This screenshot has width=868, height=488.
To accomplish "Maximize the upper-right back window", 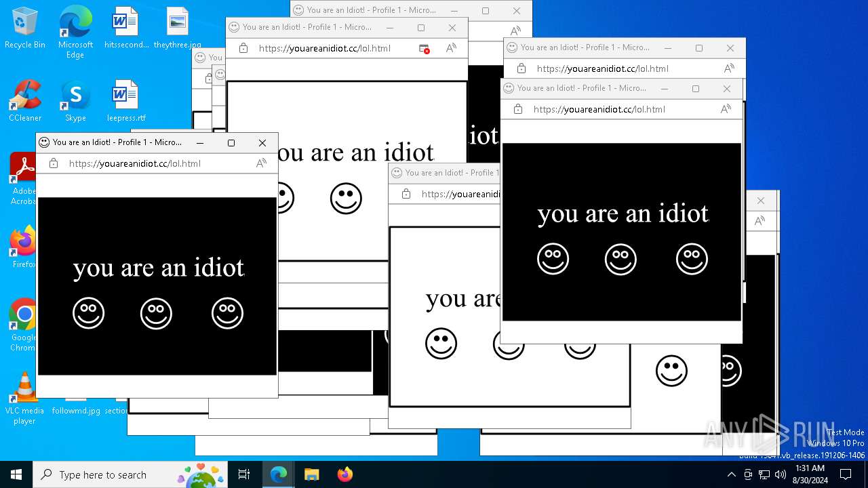I will pyautogui.click(x=699, y=48).
